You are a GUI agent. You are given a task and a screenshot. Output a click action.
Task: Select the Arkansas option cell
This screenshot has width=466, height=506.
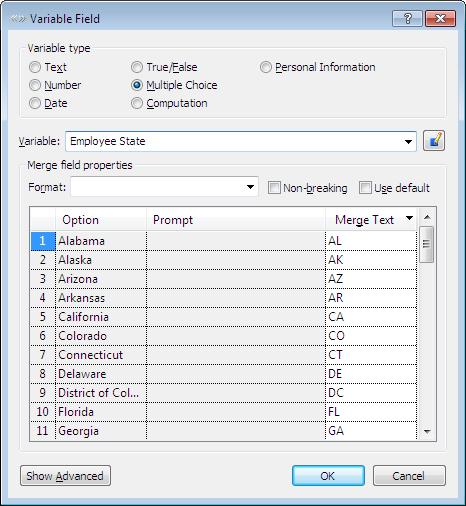pyautogui.click(x=101, y=298)
